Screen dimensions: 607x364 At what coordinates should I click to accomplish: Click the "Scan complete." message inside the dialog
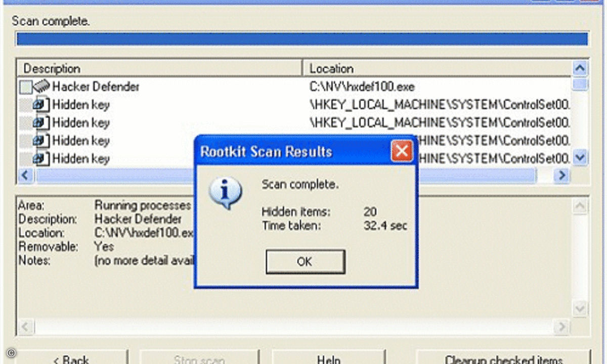300,185
